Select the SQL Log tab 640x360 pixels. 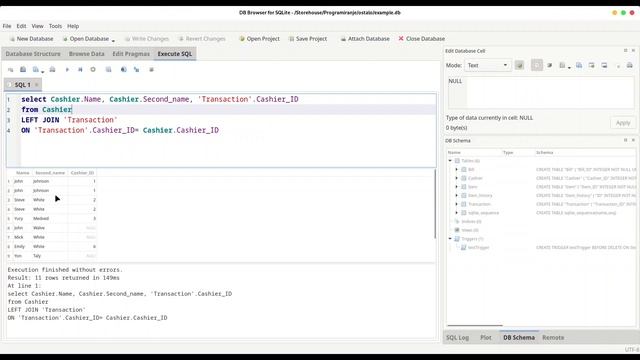[457, 338]
